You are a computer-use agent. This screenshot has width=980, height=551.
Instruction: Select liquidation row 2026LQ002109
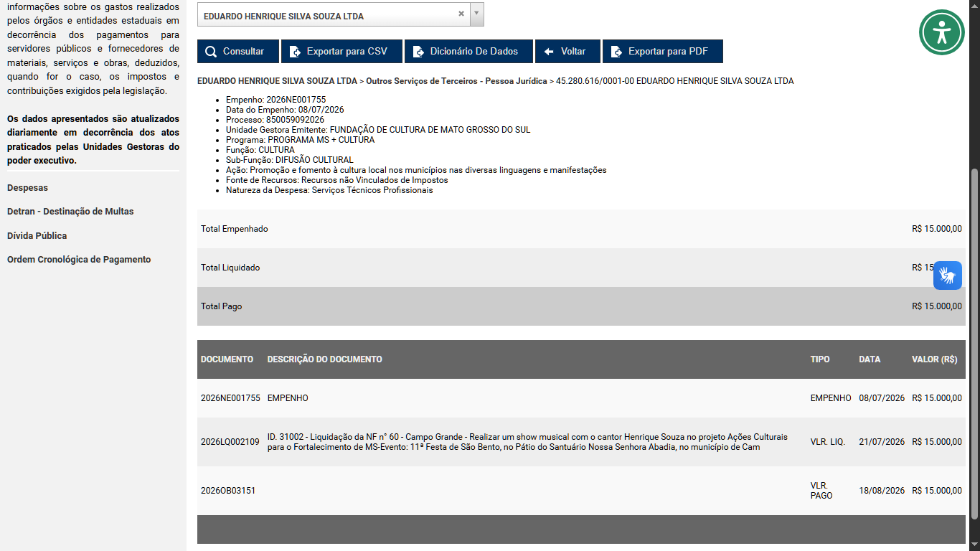tap(581, 442)
